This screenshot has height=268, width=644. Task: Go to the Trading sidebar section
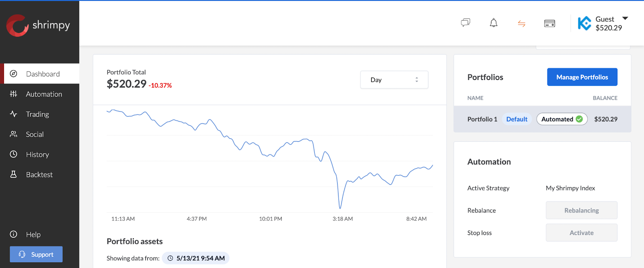(x=37, y=114)
